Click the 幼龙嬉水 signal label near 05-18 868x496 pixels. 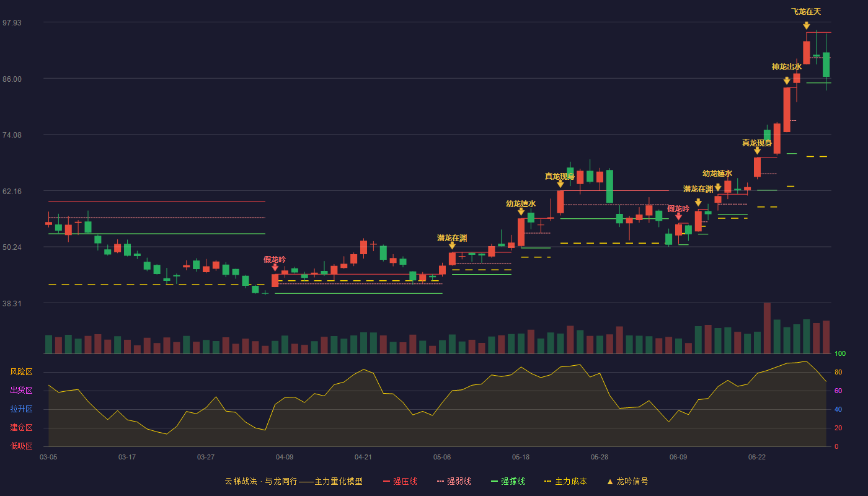(x=521, y=203)
